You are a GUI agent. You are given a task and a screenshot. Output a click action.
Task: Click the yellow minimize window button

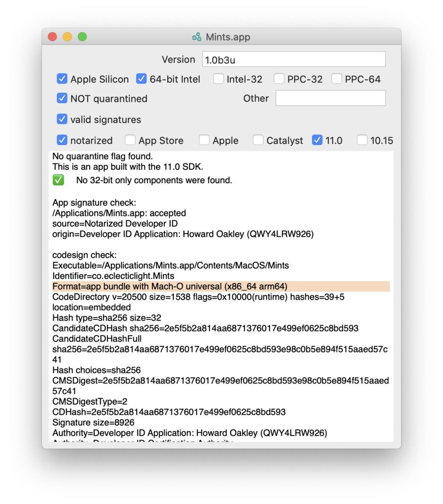coord(67,37)
